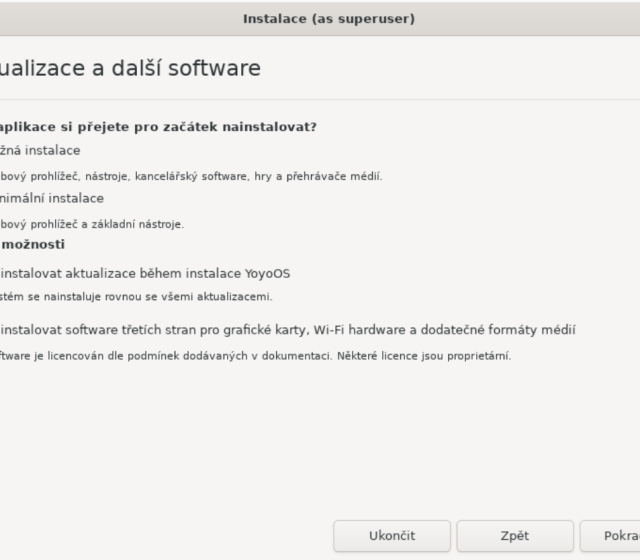Select the normal installation option label
The height and width of the screenshot is (560, 640).
(x=40, y=151)
